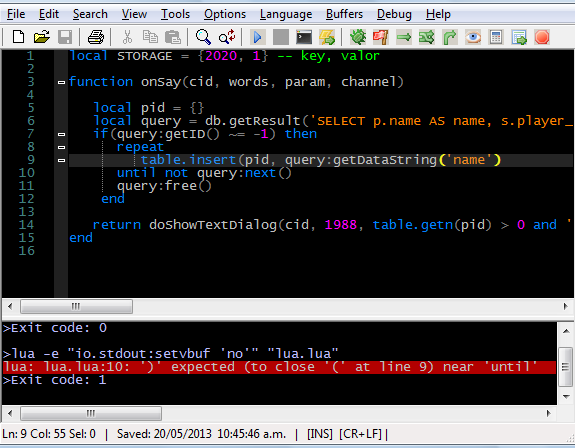
Task: Open the Language menu
Action: (x=286, y=14)
